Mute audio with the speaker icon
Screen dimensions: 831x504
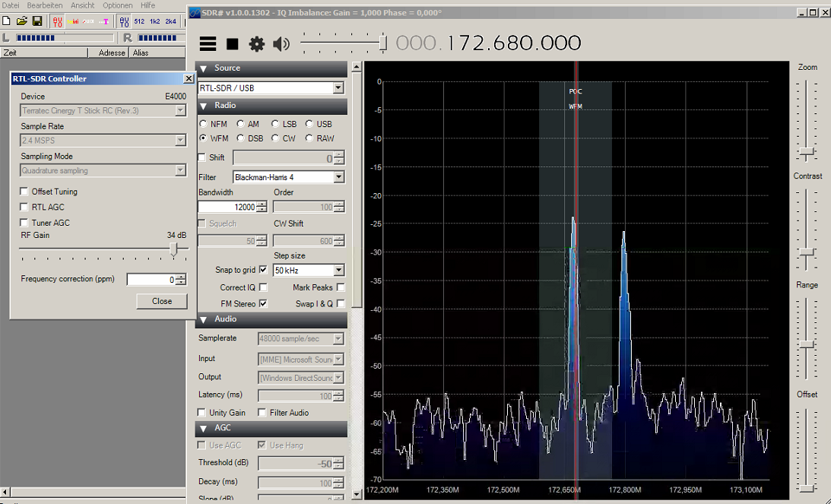click(281, 44)
